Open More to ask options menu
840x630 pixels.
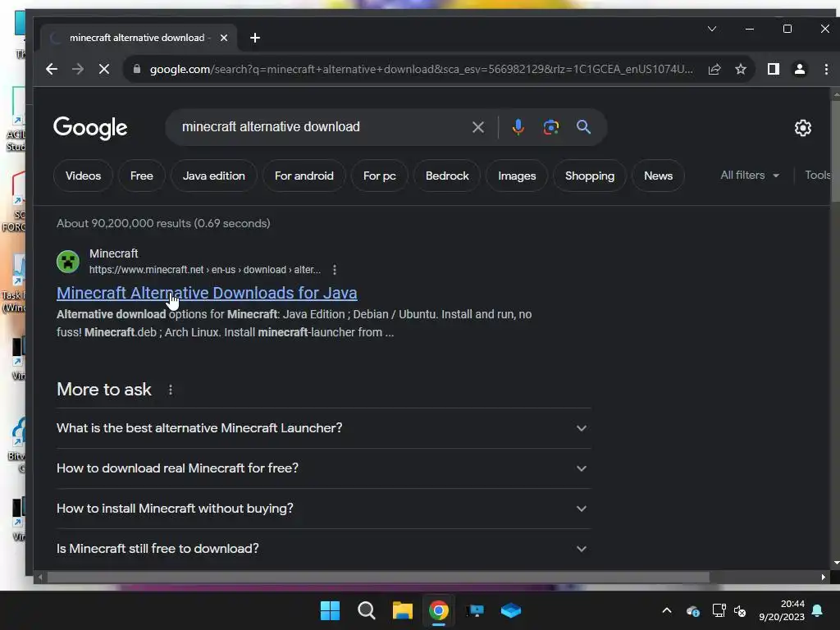click(x=171, y=390)
